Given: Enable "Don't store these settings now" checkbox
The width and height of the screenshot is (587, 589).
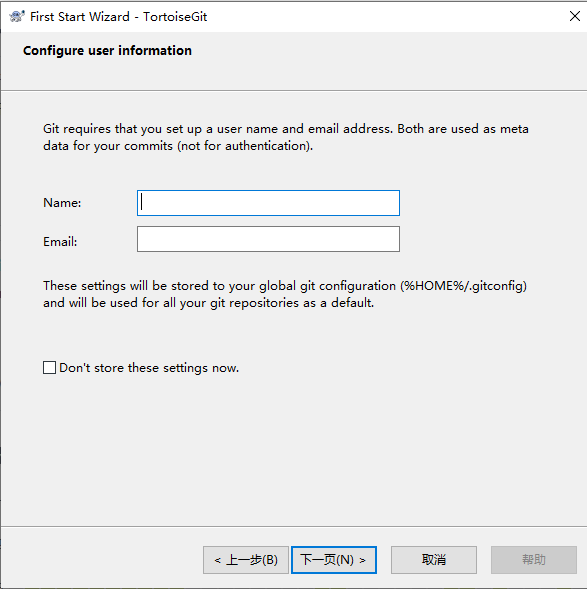Looking at the screenshot, I should (x=49, y=367).
